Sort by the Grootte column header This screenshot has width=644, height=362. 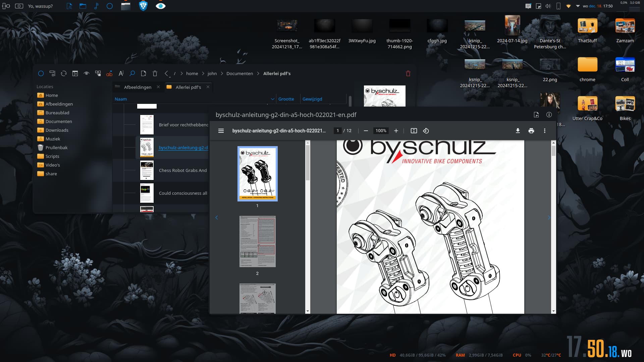click(x=286, y=99)
